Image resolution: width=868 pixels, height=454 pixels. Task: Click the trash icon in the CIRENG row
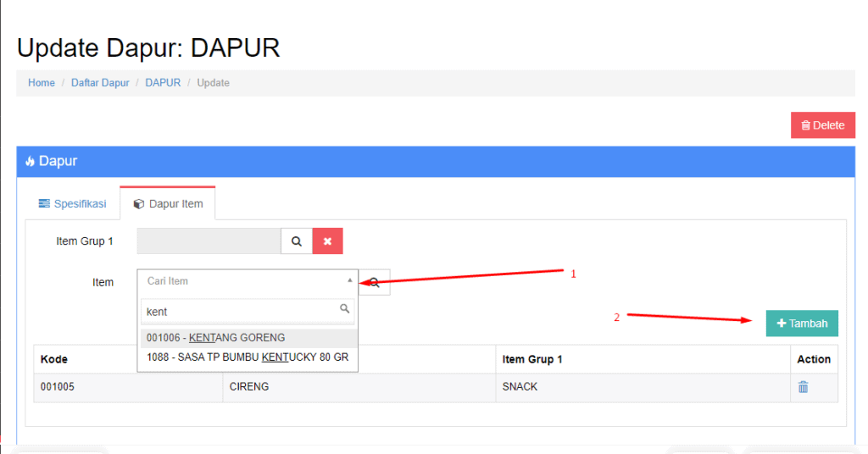click(803, 387)
